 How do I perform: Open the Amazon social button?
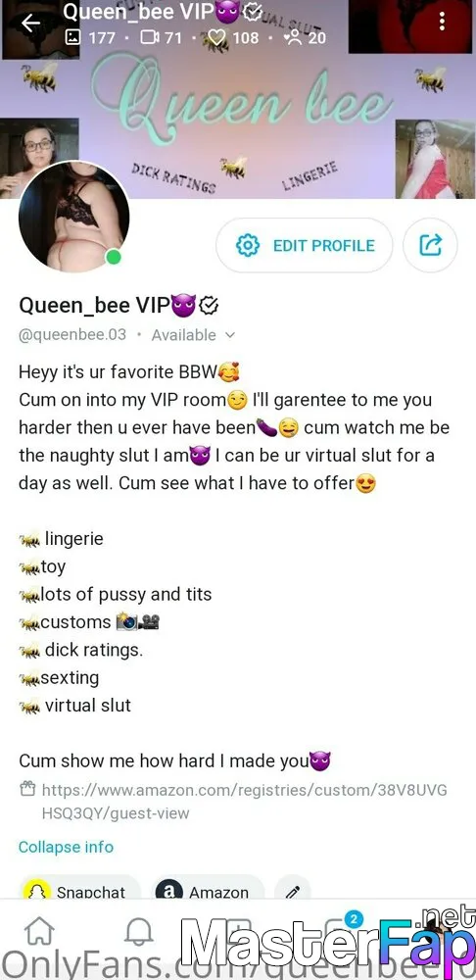(208, 893)
